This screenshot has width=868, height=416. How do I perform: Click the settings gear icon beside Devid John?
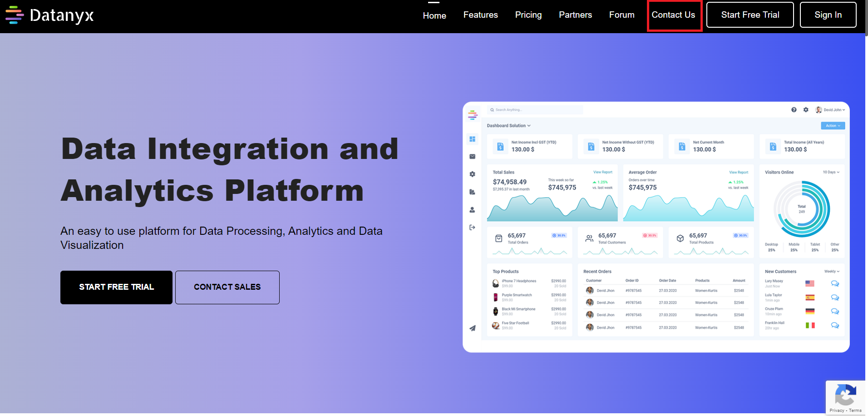(806, 110)
